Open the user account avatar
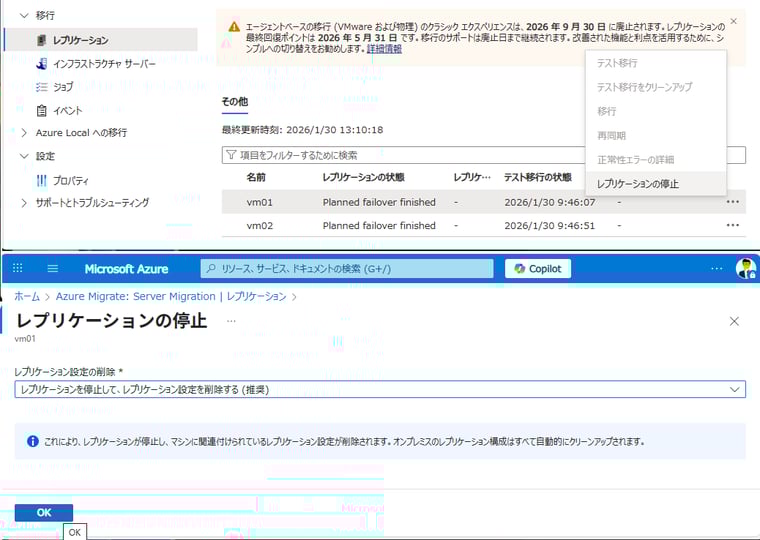 point(745,268)
